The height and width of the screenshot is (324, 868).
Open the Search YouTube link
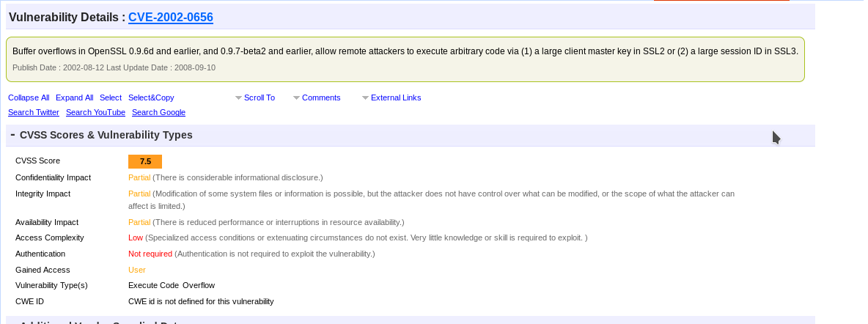[x=96, y=112]
